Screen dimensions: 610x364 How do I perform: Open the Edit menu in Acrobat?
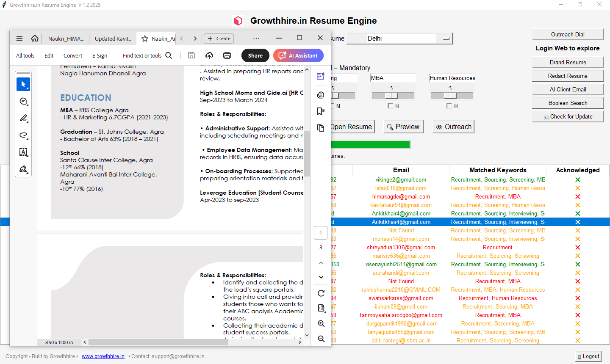[x=49, y=55]
